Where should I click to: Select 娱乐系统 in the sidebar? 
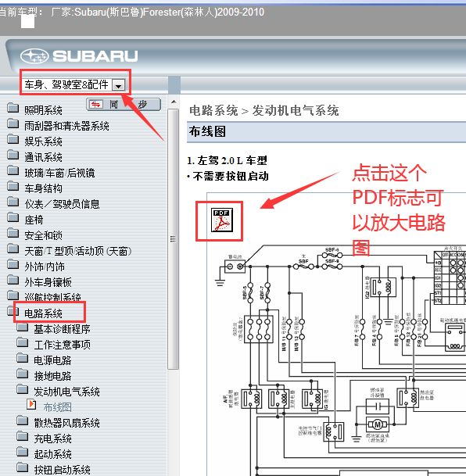pyautogui.click(x=44, y=141)
